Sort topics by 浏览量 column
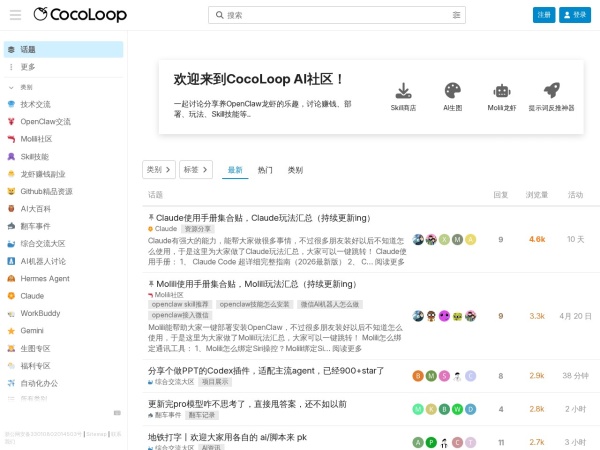Image resolution: width=600 pixels, height=450 pixels. coord(537,195)
